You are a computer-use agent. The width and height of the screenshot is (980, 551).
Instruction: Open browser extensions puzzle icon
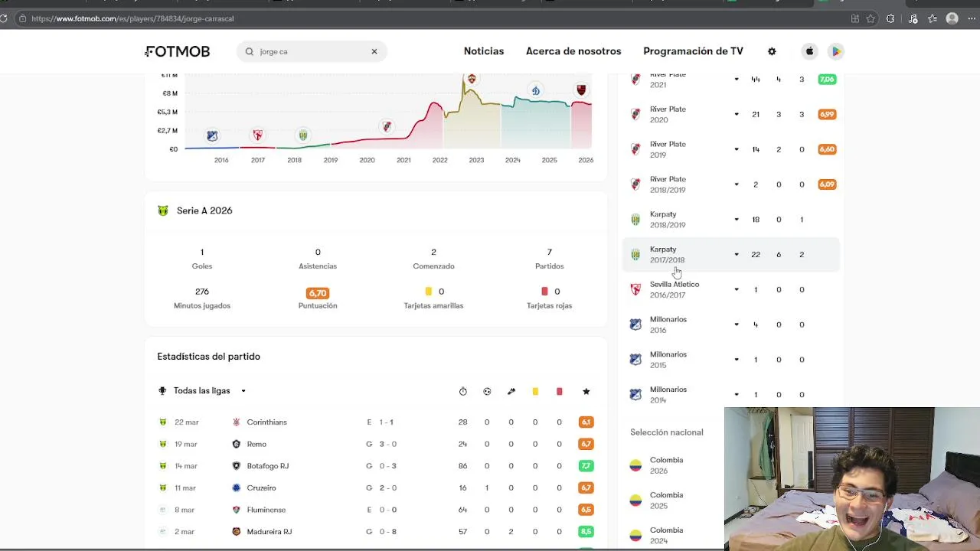pyautogui.click(x=890, y=18)
